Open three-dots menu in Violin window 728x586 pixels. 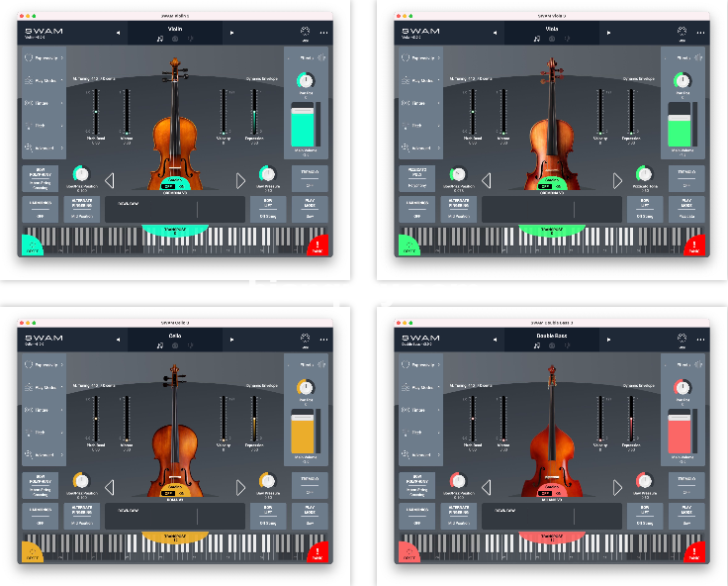click(323, 33)
